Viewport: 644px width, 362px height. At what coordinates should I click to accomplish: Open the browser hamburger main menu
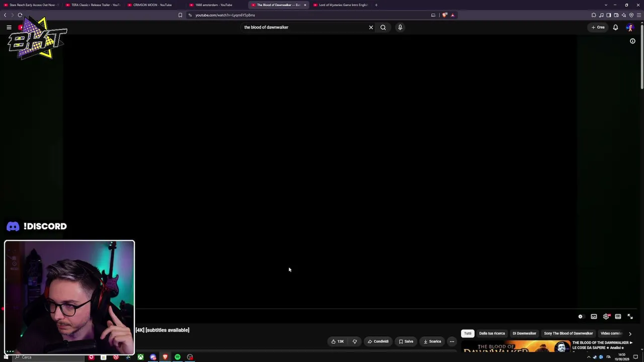point(639,15)
